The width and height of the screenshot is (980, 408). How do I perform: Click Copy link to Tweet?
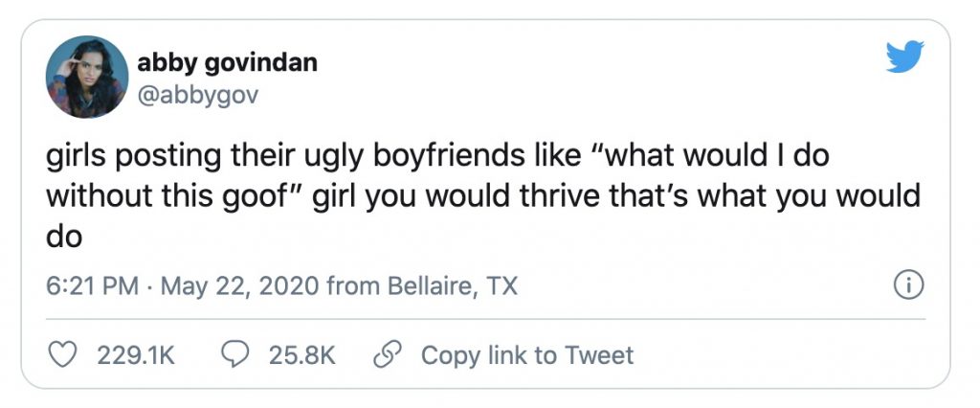click(527, 355)
